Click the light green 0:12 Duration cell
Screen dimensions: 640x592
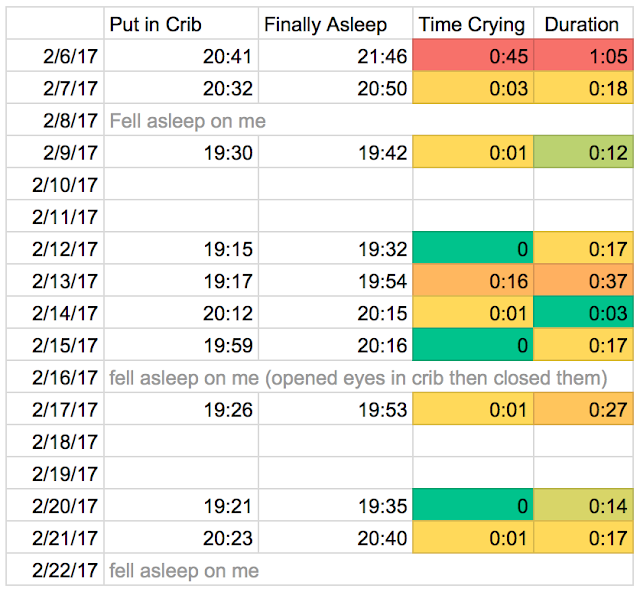582,153
